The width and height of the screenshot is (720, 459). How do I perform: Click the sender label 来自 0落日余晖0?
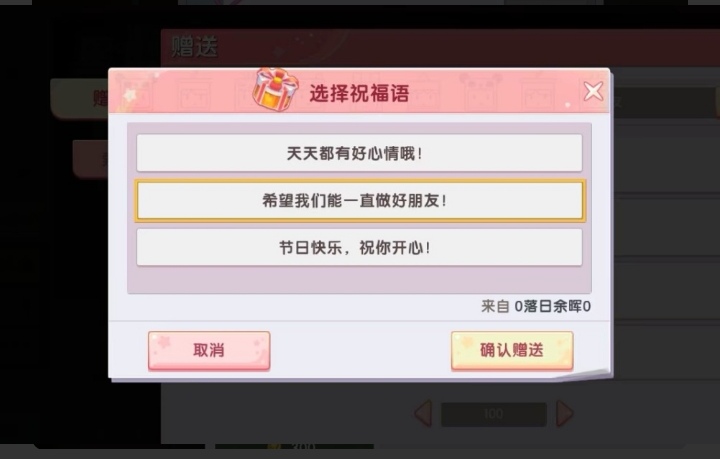536,306
